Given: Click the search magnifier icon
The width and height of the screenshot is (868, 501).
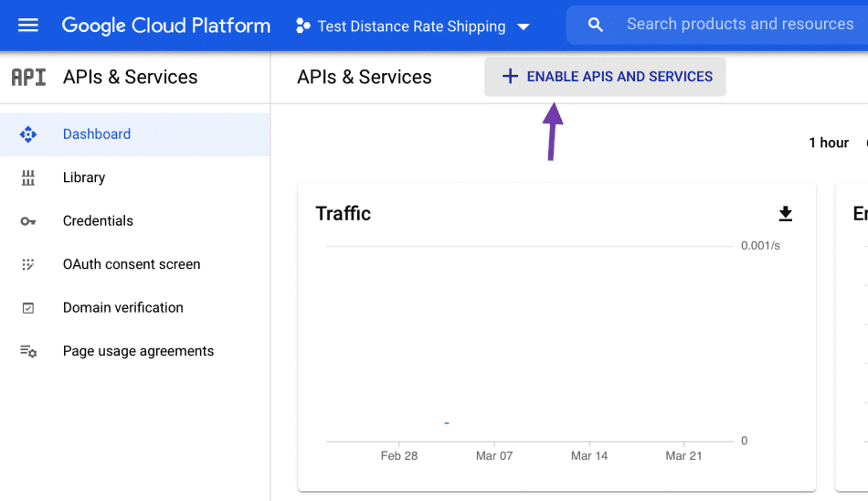Looking at the screenshot, I should tap(595, 25).
